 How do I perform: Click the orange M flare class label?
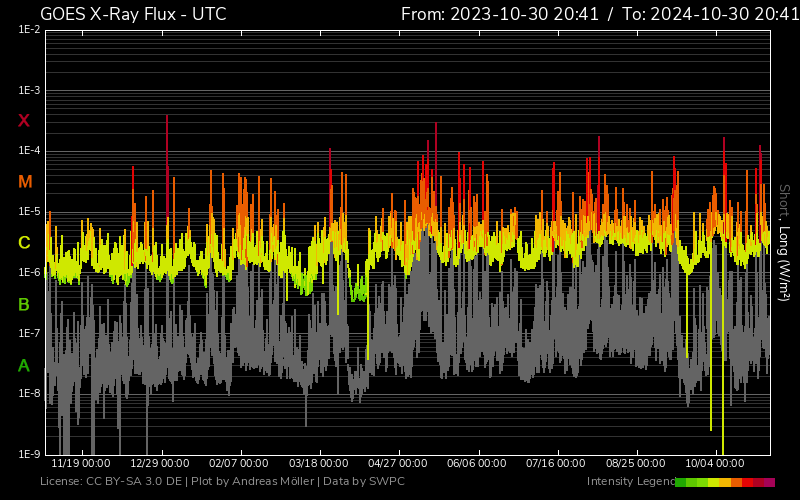(x=25, y=182)
